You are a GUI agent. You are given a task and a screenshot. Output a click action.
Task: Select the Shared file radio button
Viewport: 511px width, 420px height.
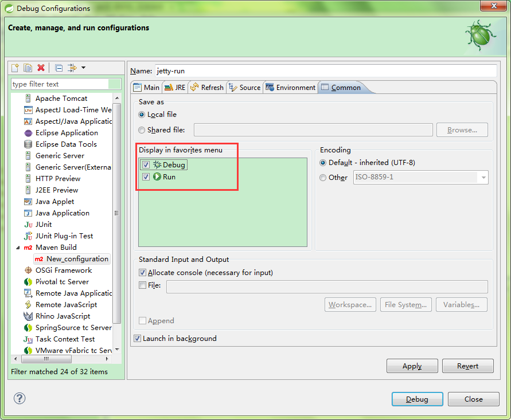[142, 130]
